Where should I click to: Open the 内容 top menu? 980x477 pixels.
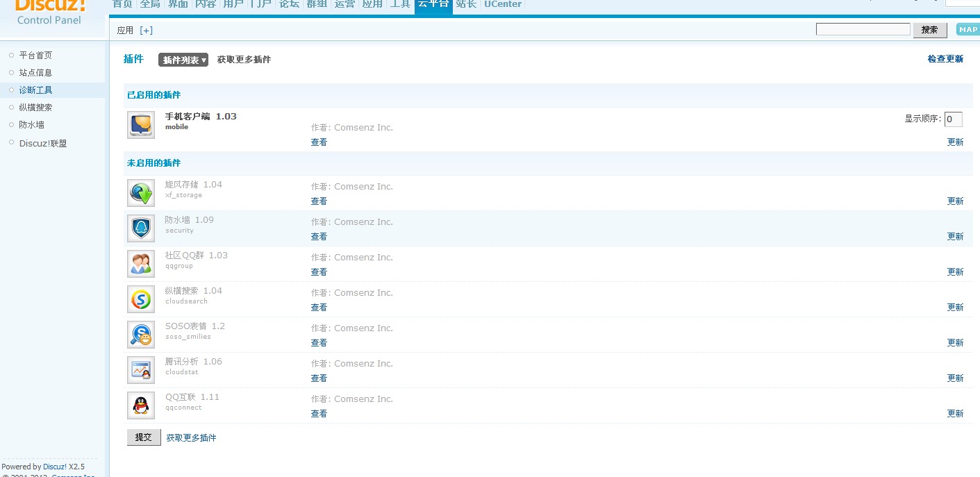[206, 4]
